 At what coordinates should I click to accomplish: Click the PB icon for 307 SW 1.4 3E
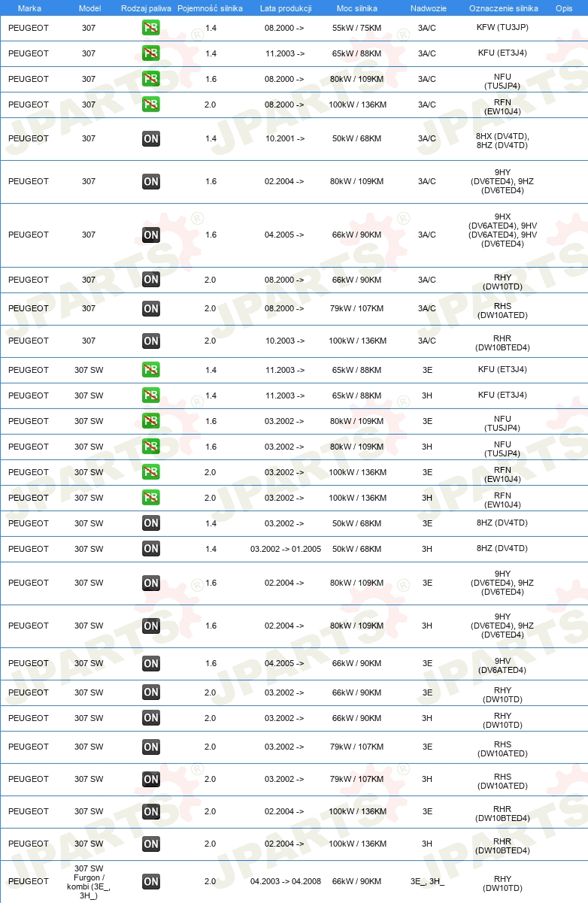tap(151, 370)
